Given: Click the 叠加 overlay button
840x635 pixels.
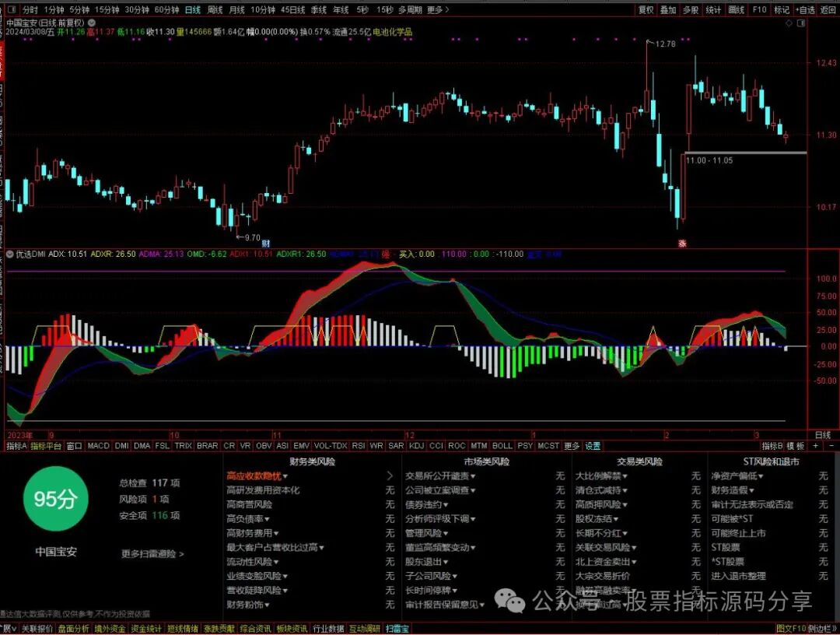Looking at the screenshot, I should coord(668,9).
